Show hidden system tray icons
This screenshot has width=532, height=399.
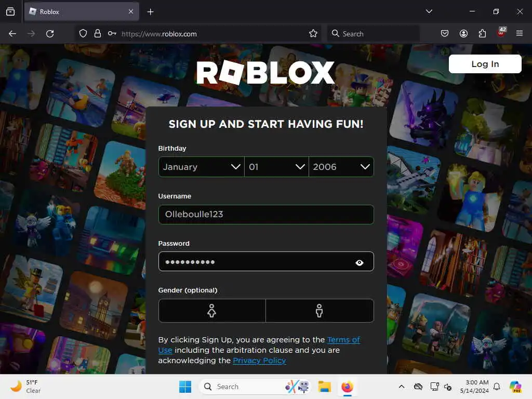[x=402, y=387]
